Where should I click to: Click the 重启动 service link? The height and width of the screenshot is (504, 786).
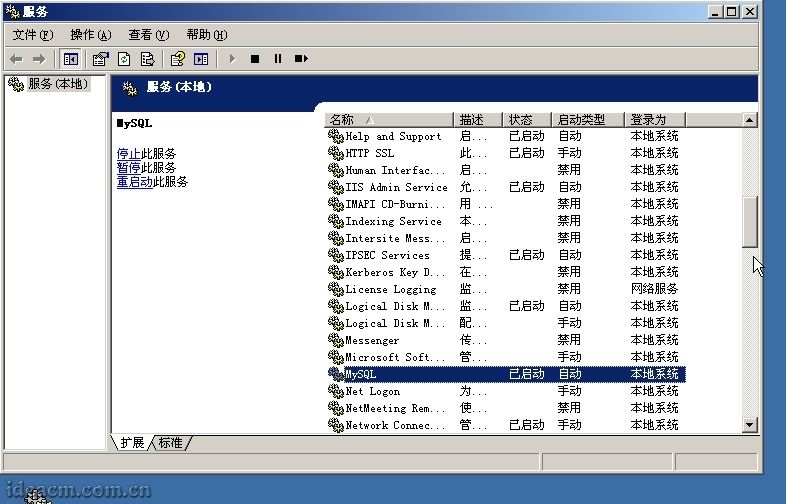click(134, 182)
